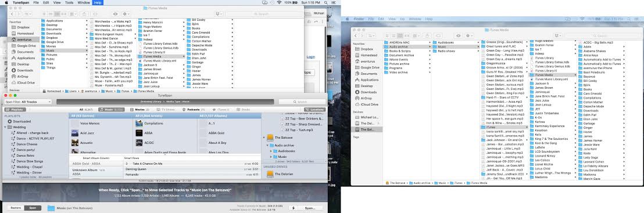Viewport: 644px width, 213px height.
Task: Select Audio archive folder in right Finder
Action: coord(407,47)
